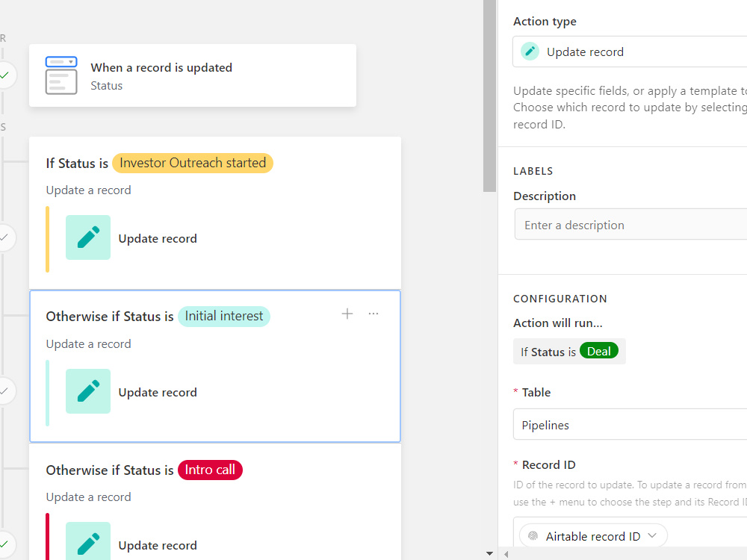Open the Action type Update record dropdown
Image resolution: width=747 pixels, height=560 pixels.
pyautogui.click(x=630, y=52)
